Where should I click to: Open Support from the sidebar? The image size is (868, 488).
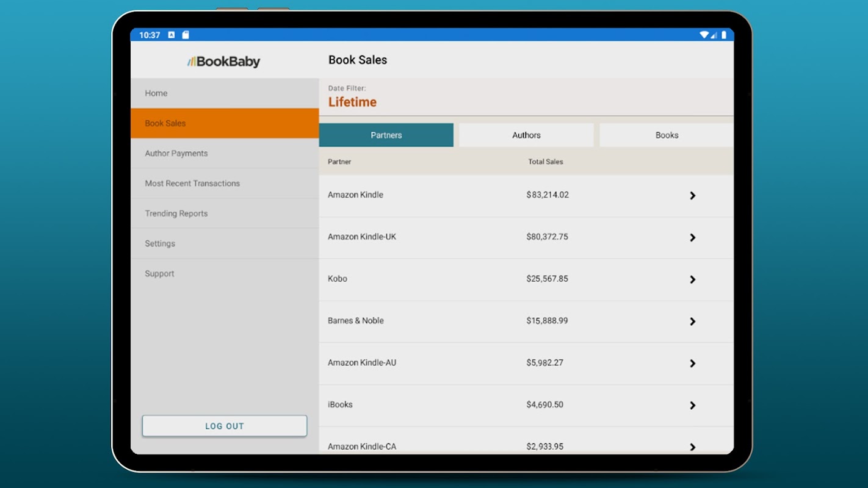pyautogui.click(x=225, y=273)
